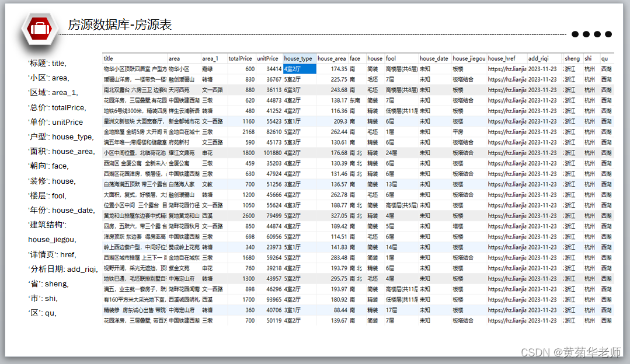Select the highlighted 'house_type' column header

[300, 58]
